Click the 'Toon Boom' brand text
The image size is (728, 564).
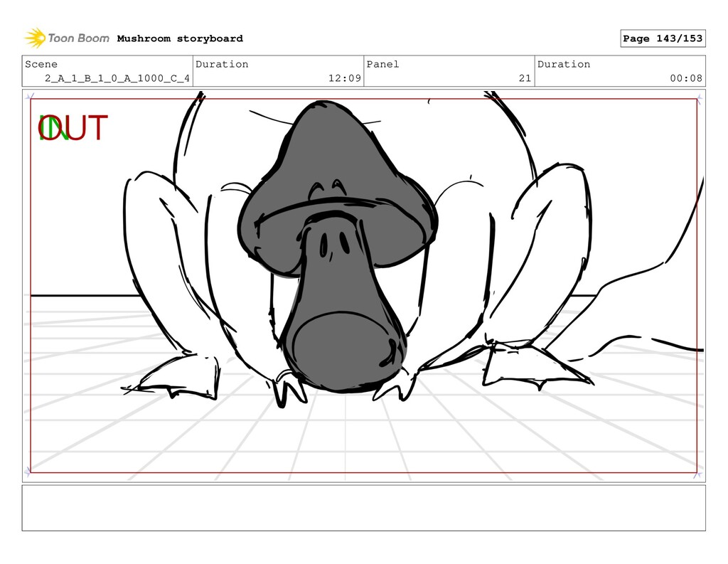[78, 38]
